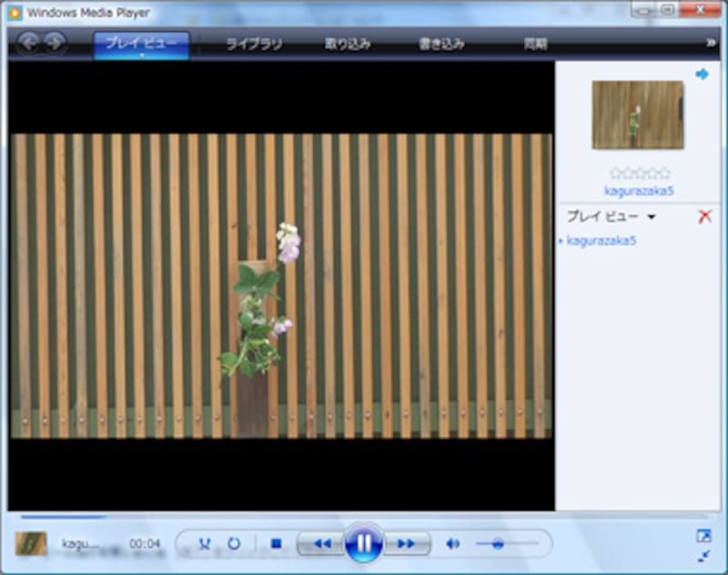The width and height of the screenshot is (728, 575).
Task: Go forward with the right arrow button
Action: point(56,42)
